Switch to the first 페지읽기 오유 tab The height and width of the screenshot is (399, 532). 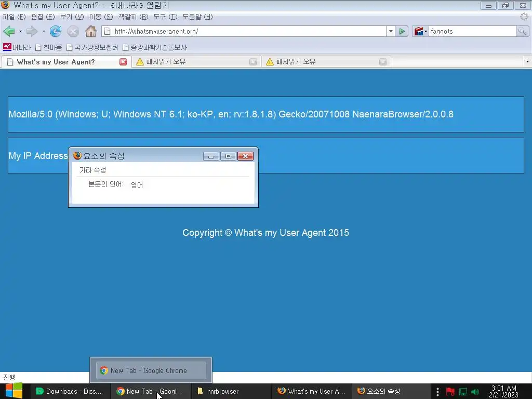196,62
